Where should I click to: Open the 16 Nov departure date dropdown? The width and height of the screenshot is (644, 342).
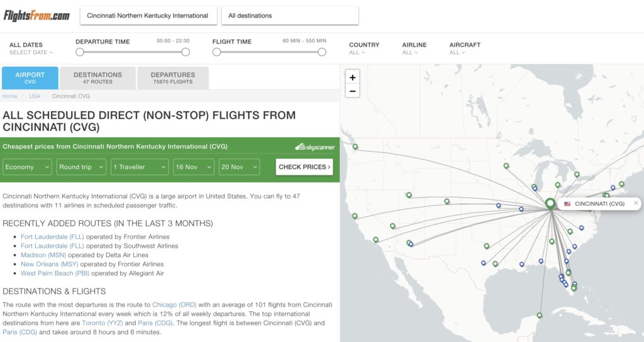pos(194,167)
